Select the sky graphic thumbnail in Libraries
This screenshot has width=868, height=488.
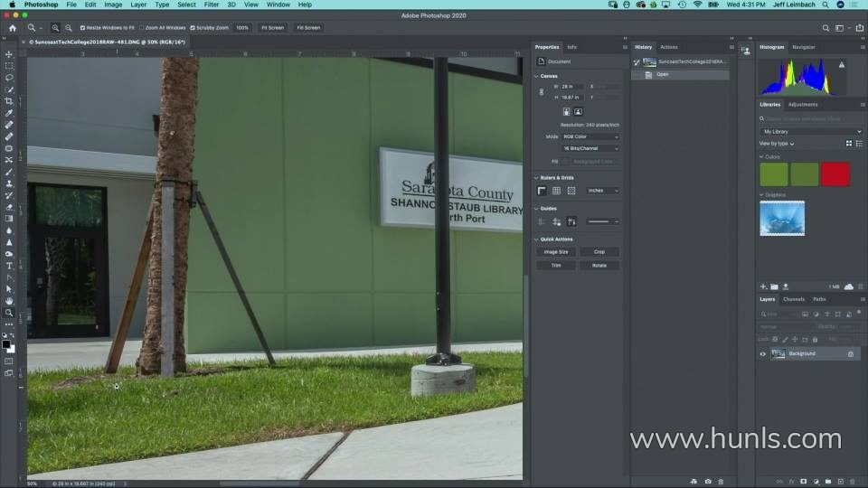[x=781, y=218]
